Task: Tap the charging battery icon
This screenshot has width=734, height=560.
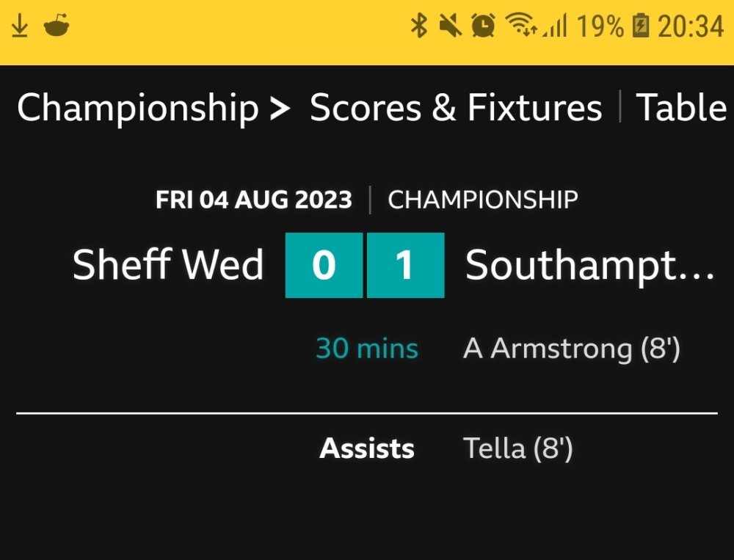Action: click(641, 27)
